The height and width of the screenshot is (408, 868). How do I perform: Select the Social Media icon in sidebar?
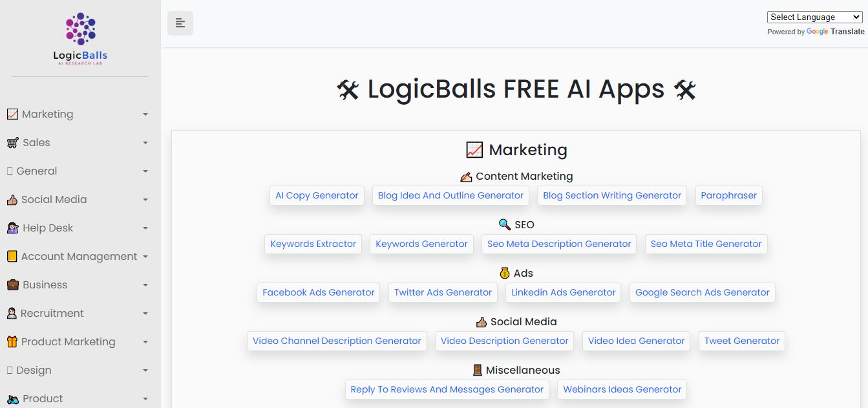click(x=14, y=199)
